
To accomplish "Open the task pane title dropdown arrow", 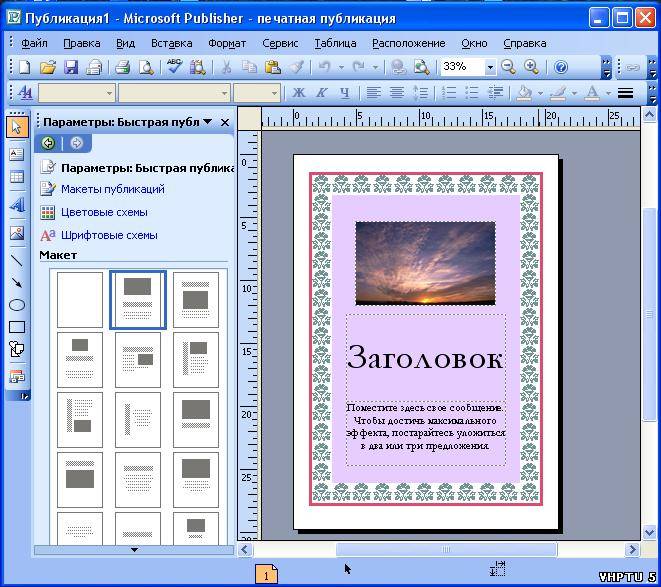I will tap(207, 122).
